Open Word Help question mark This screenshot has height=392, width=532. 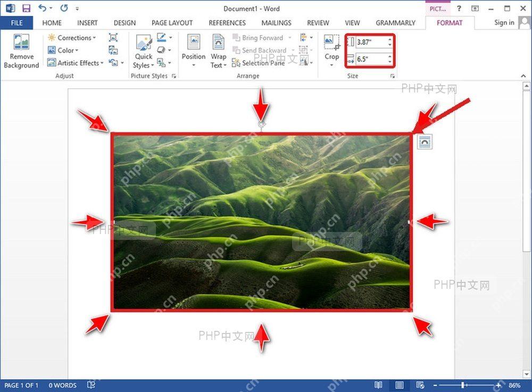pyautogui.click(x=459, y=9)
